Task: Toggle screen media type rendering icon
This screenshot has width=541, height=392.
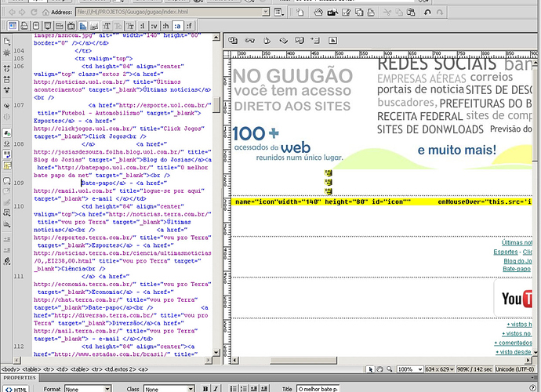Action: [x=13, y=26]
